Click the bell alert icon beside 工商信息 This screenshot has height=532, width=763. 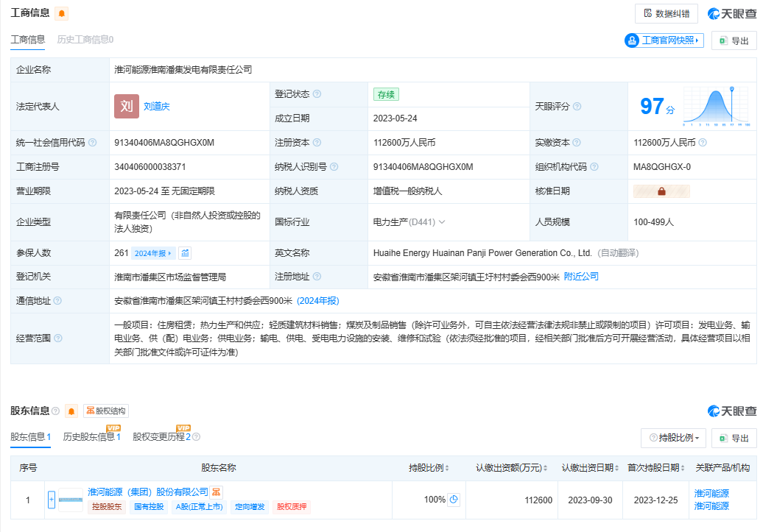(62, 13)
